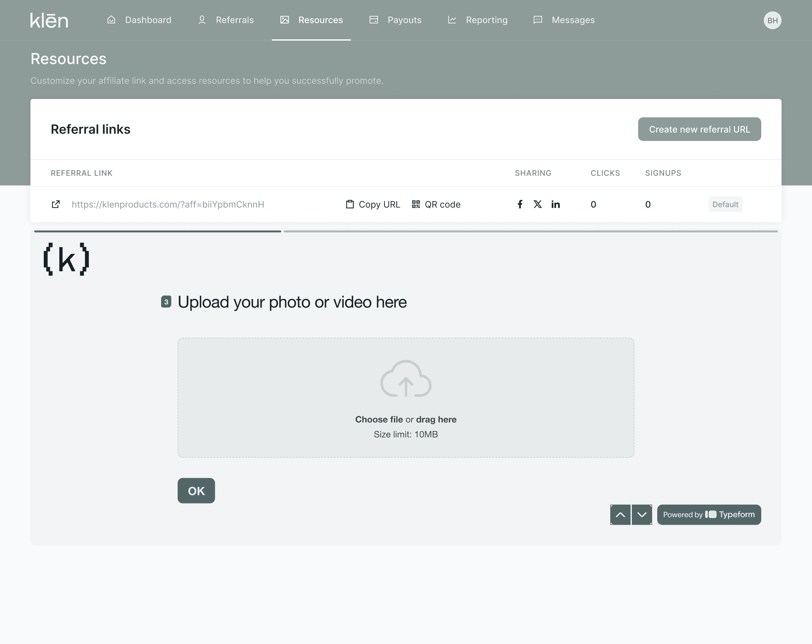Open the QR code for the referral link
The image size is (812, 644).
[416, 204]
